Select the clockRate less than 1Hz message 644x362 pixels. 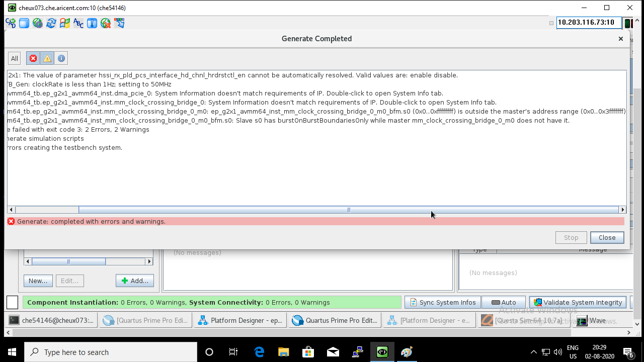click(x=90, y=84)
